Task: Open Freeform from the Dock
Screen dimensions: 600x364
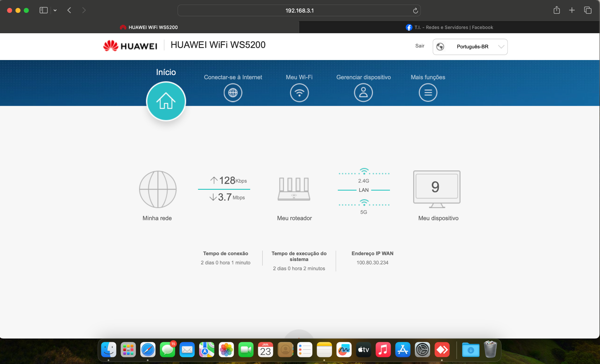Action: point(344,350)
